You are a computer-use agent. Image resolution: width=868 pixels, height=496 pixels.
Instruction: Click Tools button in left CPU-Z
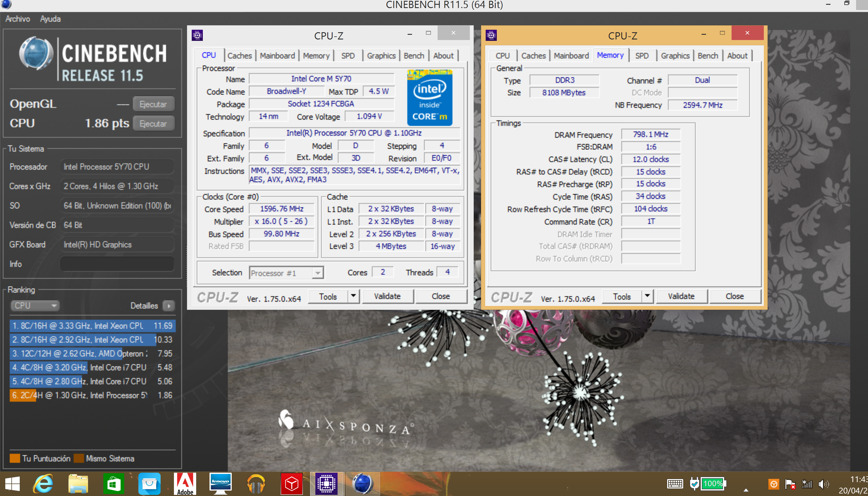coord(328,296)
